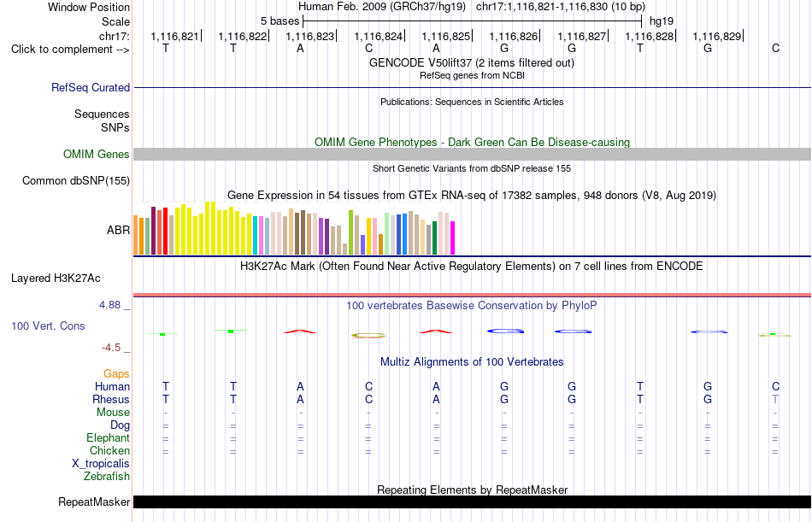Click the red Layered H3K27Ac line
Image resolution: width=812 pixels, height=522 pixels.
[x=473, y=296]
